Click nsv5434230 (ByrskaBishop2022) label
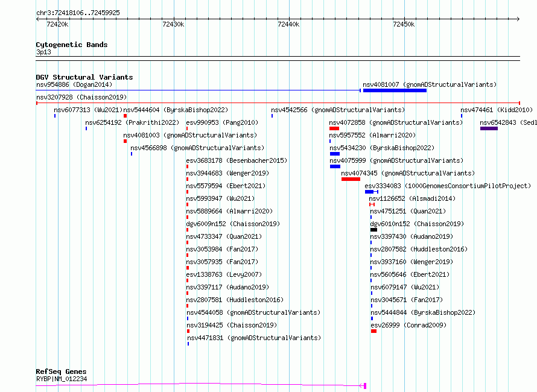 coord(382,148)
